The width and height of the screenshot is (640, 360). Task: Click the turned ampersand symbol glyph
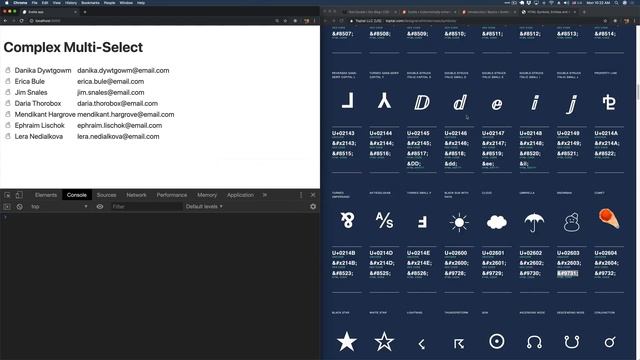coord(347,220)
